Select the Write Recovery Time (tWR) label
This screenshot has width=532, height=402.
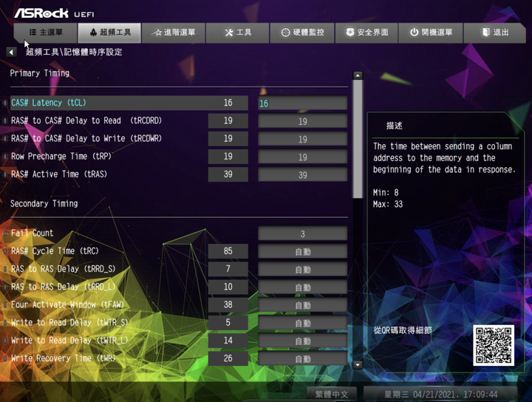coord(63,358)
